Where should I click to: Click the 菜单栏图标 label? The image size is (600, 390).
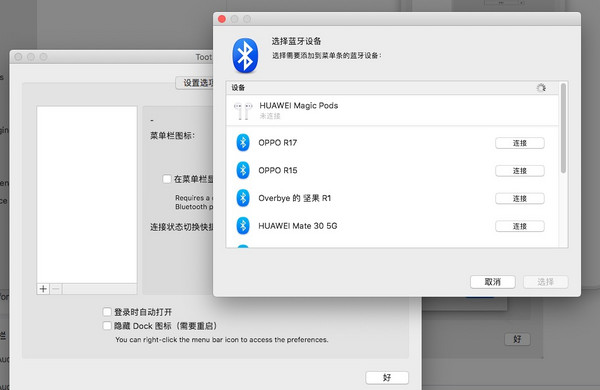coord(173,135)
